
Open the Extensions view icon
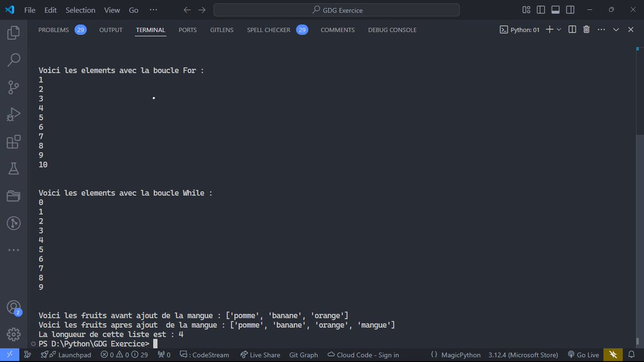coord(13,142)
